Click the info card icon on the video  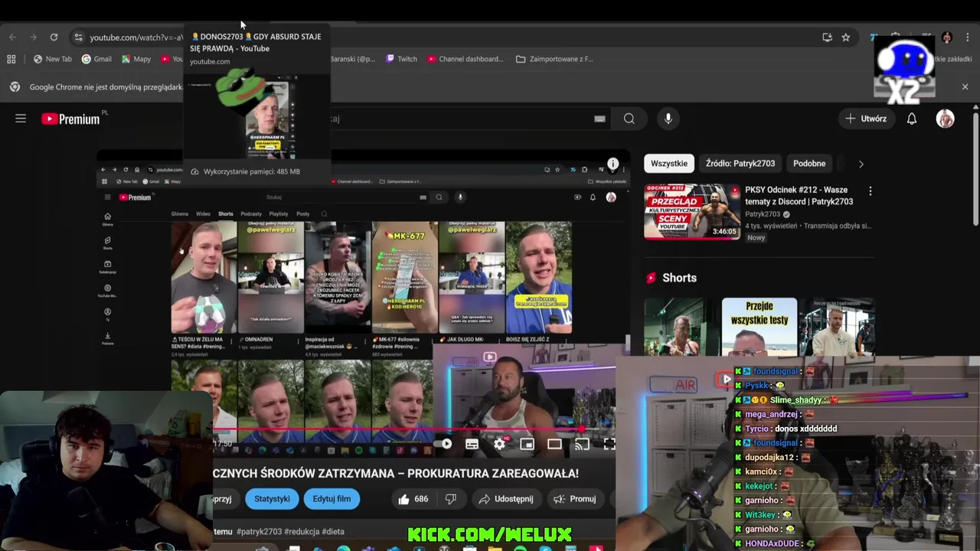point(612,165)
